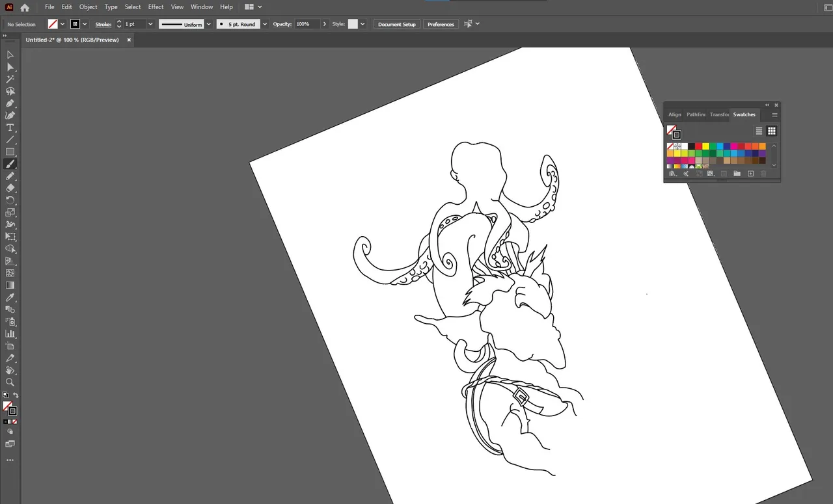Select the Gradient tool
Viewport: 833px width, 504px height.
pyautogui.click(x=10, y=285)
